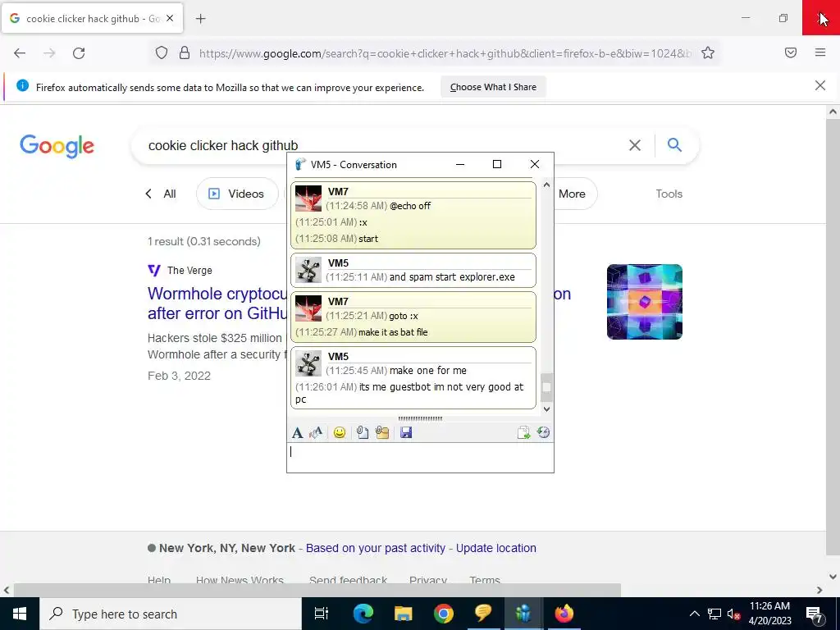Click Based on your past activity link

376,548
